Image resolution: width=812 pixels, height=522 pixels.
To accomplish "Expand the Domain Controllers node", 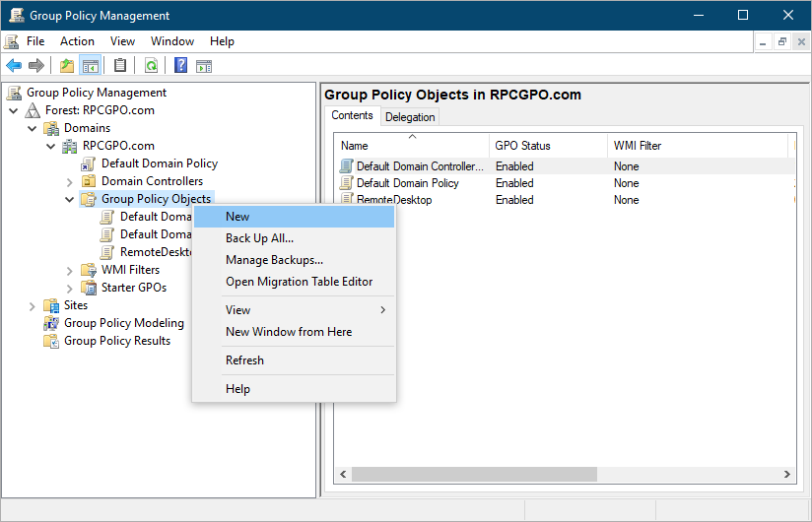I will pos(69,181).
